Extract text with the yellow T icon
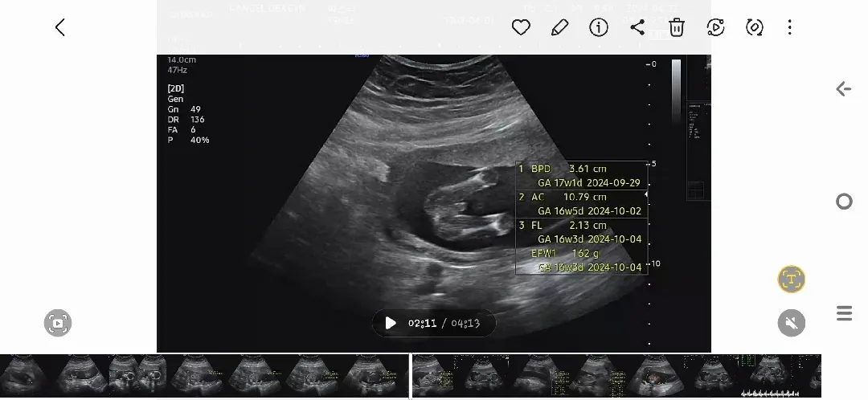This screenshot has width=868, height=400. (791, 280)
